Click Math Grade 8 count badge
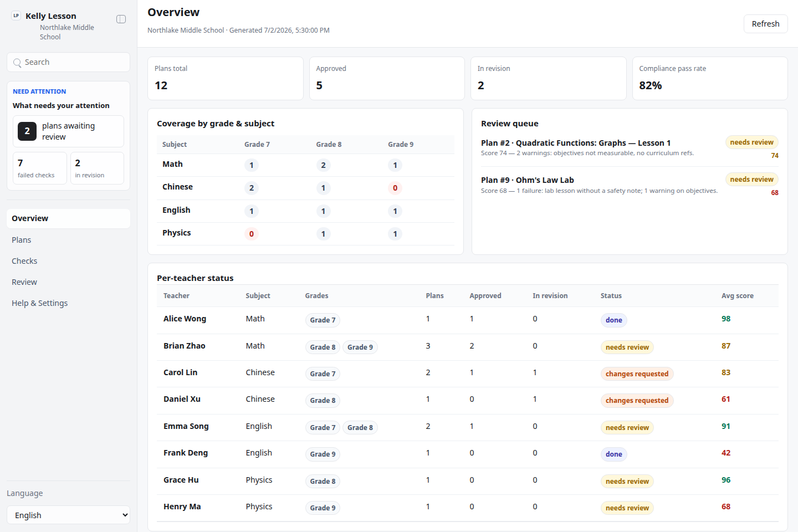The height and width of the screenshot is (532, 798). 323,165
